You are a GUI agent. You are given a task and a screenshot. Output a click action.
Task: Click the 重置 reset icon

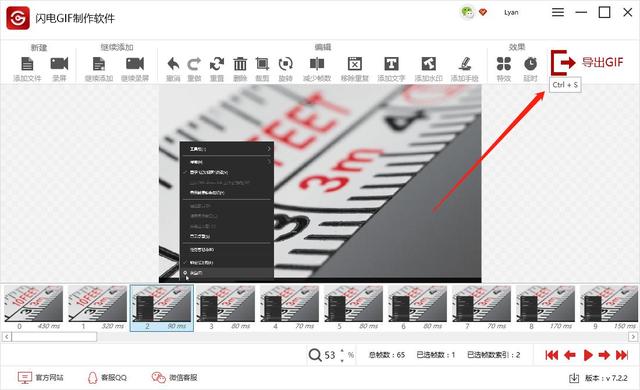pyautogui.click(x=217, y=64)
